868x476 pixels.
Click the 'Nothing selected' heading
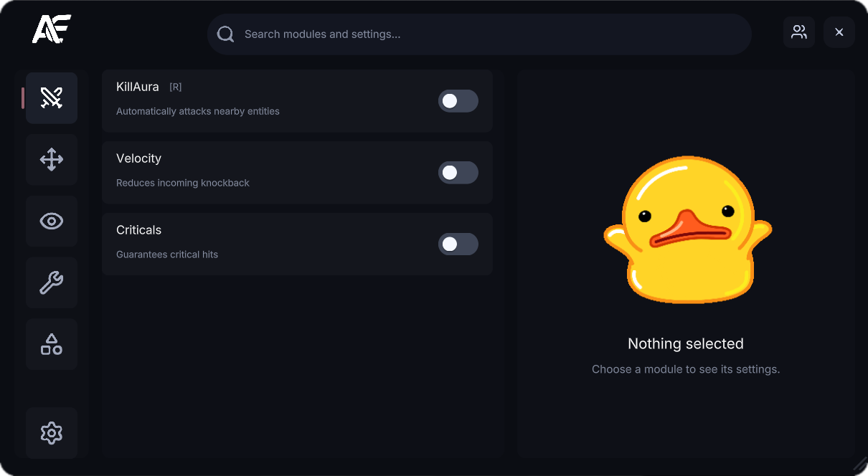(686, 343)
